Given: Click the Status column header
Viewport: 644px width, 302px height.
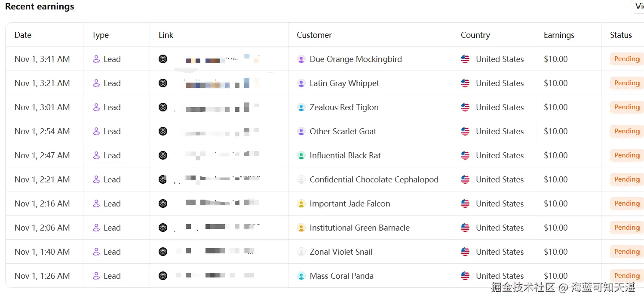Looking at the screenshot, I should [621, 35].
